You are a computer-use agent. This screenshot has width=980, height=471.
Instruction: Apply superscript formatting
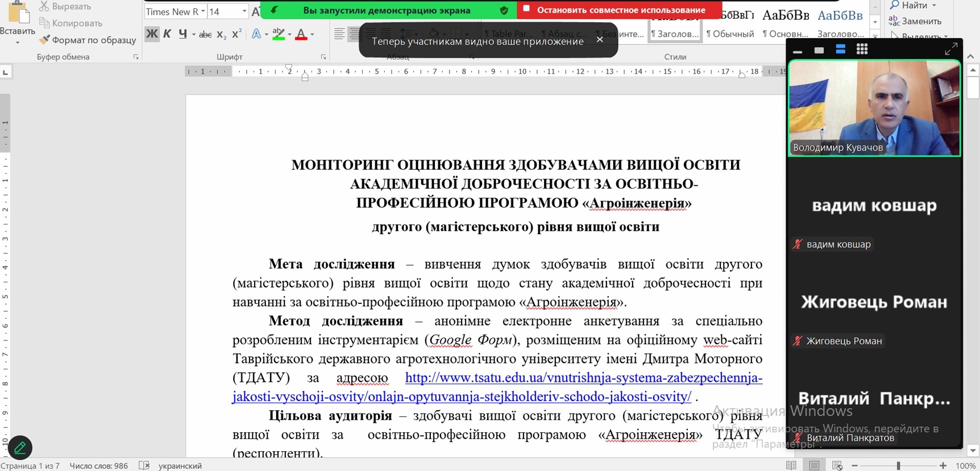[237, 34]
